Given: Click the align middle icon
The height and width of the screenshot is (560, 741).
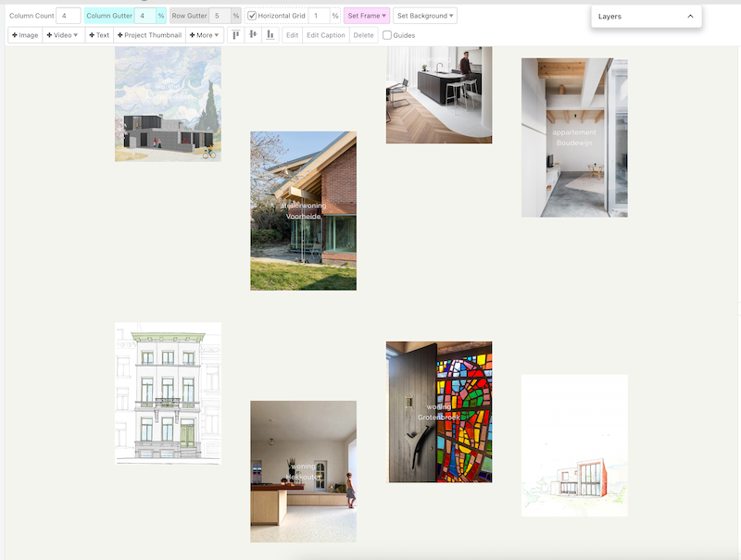Looking at the screenshot, I should 253,35.
